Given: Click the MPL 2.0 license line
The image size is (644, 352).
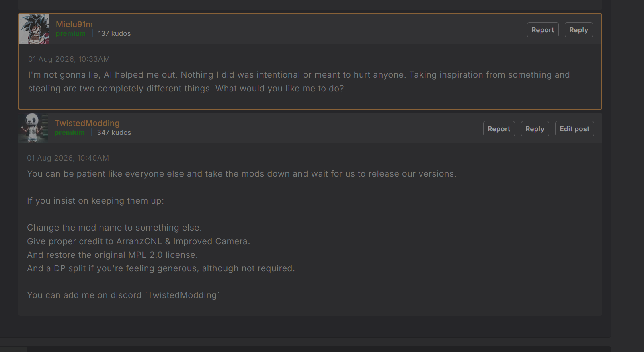Looking at the screenshot, I should click(x=113, y=255).
